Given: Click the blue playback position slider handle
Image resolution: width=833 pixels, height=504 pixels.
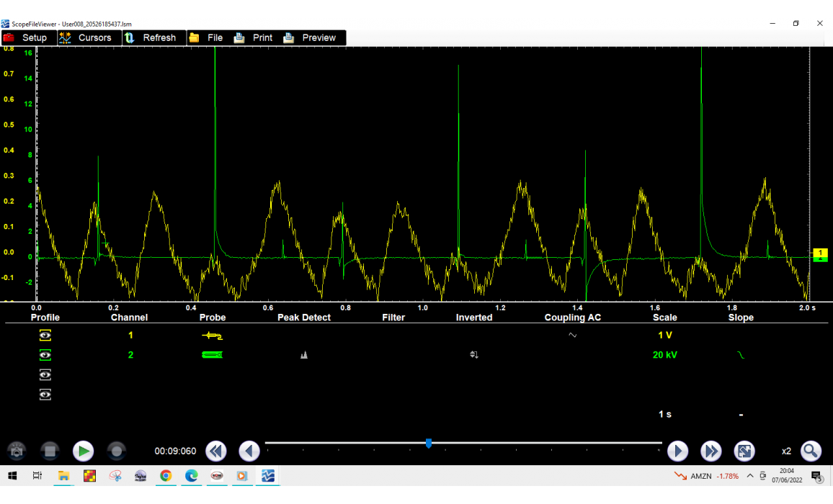Looking at the screenshot, I should point(429,444).
